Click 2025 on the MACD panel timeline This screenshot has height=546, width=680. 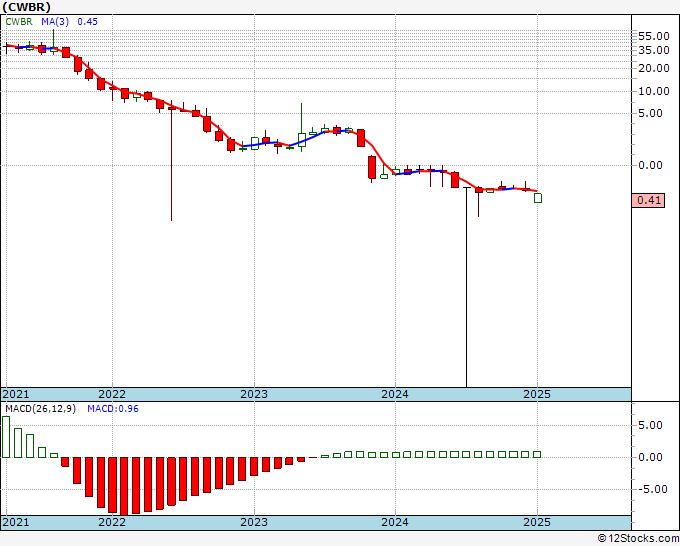537,522
